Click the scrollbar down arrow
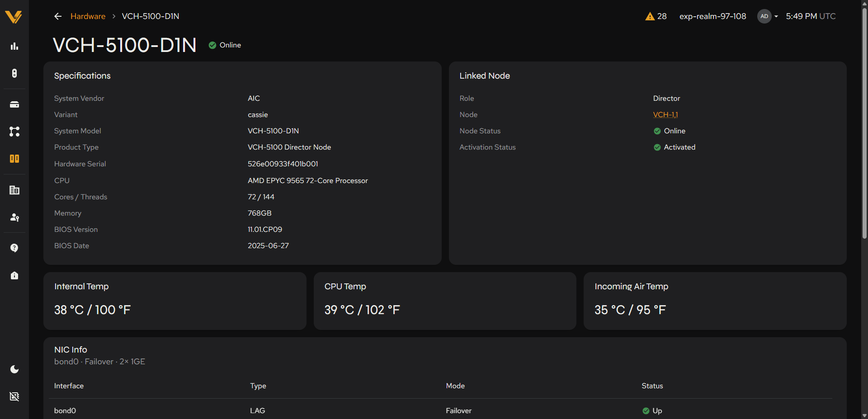This screenshot has width=868, height=419. (864, 415)
